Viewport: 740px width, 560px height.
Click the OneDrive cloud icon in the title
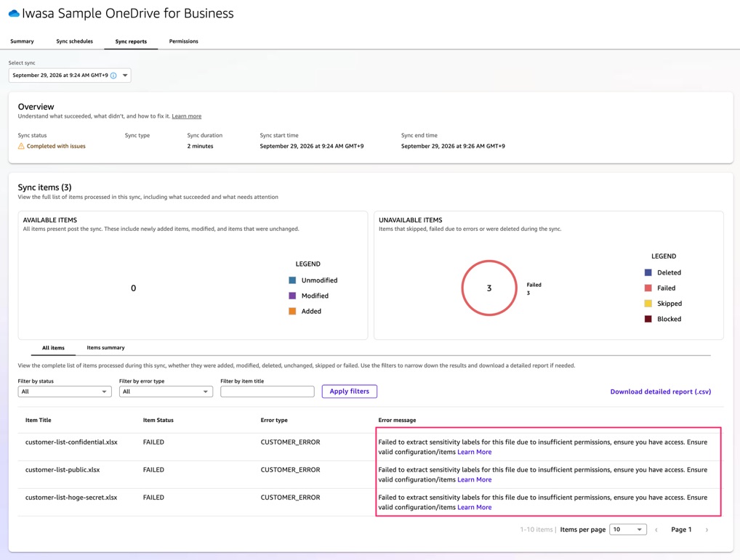point(14,14)
